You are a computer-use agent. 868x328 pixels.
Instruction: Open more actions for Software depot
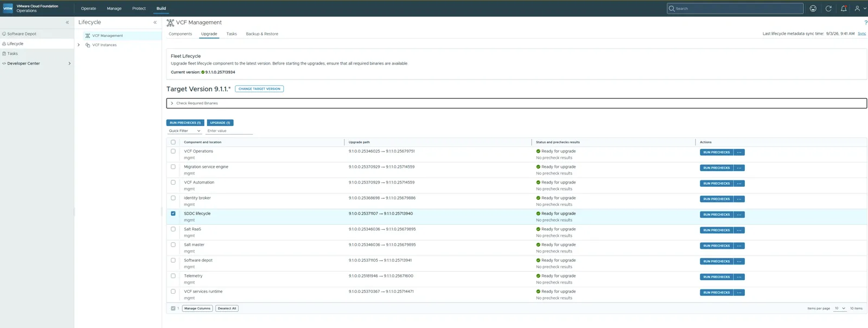pos(739,261)
